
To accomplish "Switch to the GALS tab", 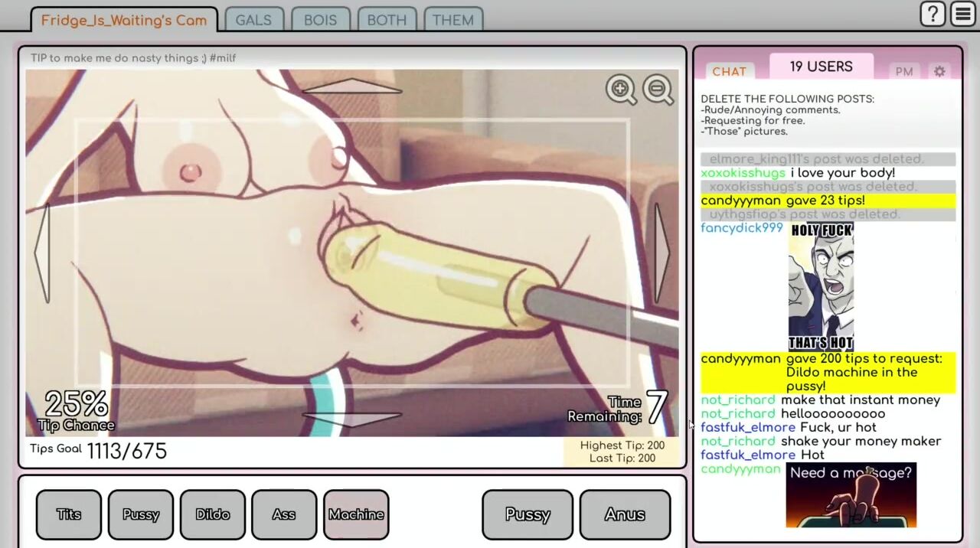I will click(x=253, y=20).
